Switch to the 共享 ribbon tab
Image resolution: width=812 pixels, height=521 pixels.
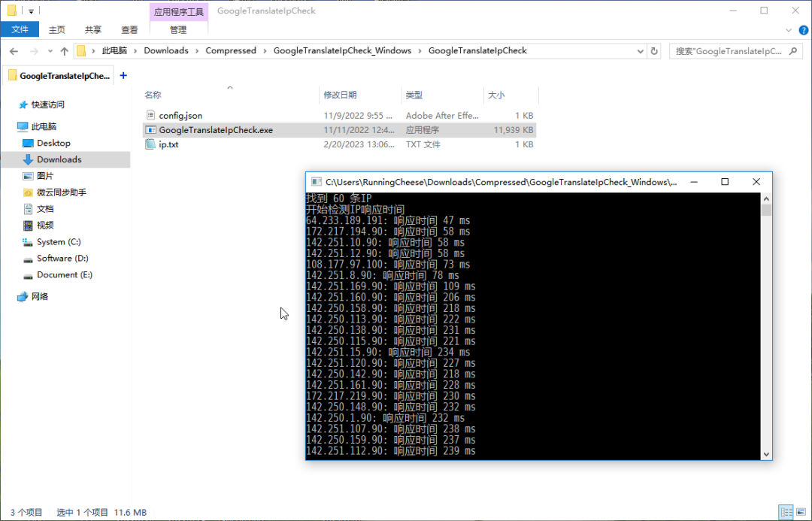(93, 30)
